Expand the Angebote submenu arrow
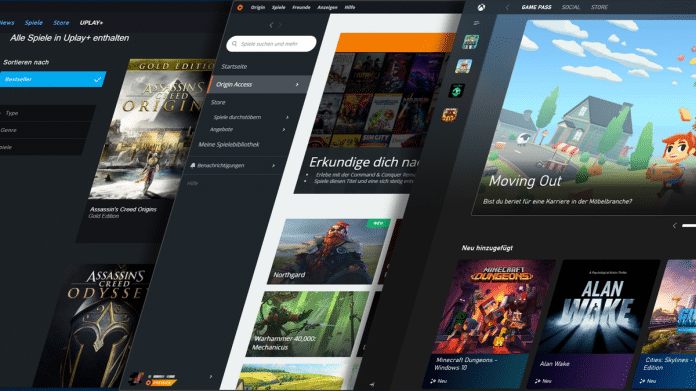Screen dimensions: 696x391 click(x=284, y=130)
